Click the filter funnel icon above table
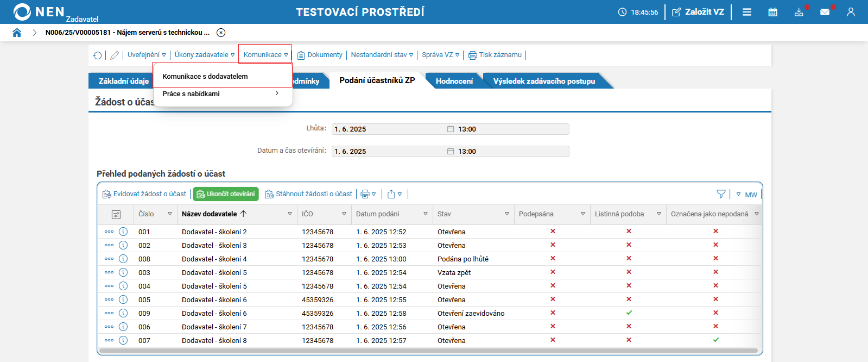Viewport: 868px width, 362px height. [721, 194]
